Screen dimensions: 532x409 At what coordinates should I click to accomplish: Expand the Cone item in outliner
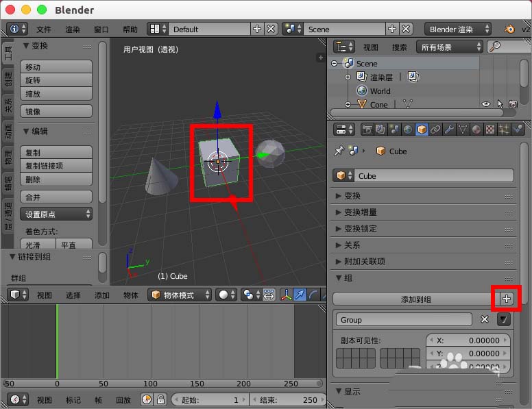click(x=348, y=104)
